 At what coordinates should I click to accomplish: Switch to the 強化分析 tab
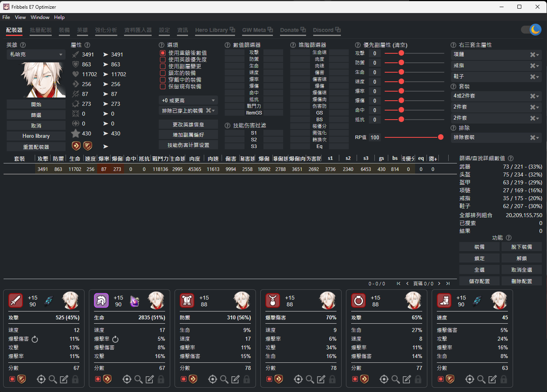pyautogui.click(x=106, y=30)
